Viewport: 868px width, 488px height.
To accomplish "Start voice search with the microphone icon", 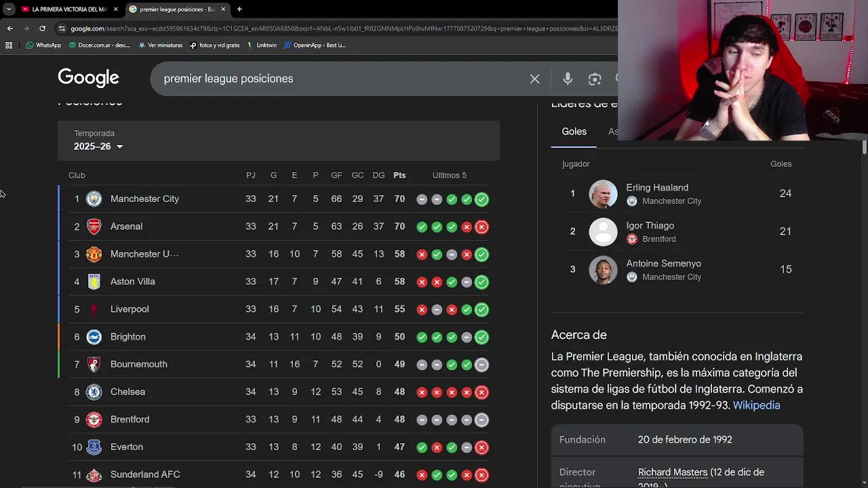I will point(568,79).
